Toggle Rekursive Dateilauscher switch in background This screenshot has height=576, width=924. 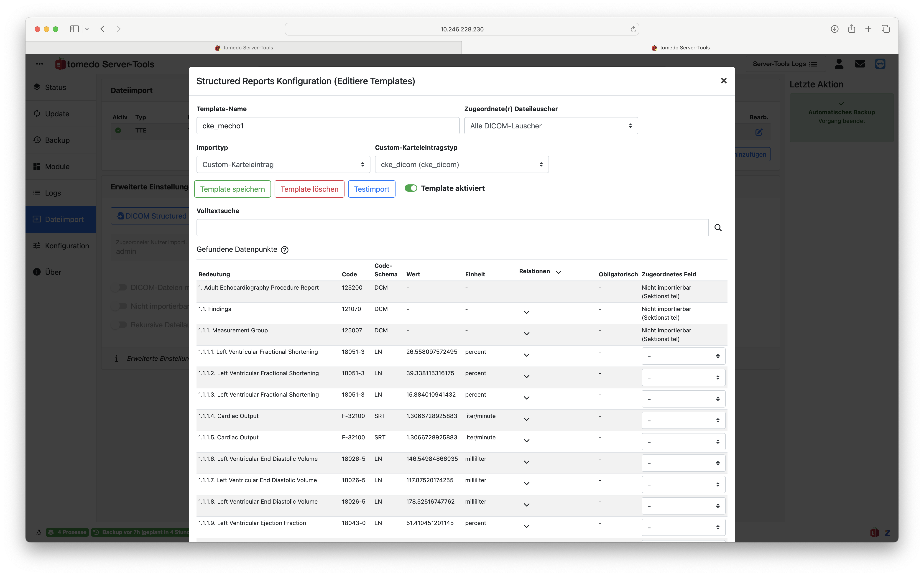[119, 325]
